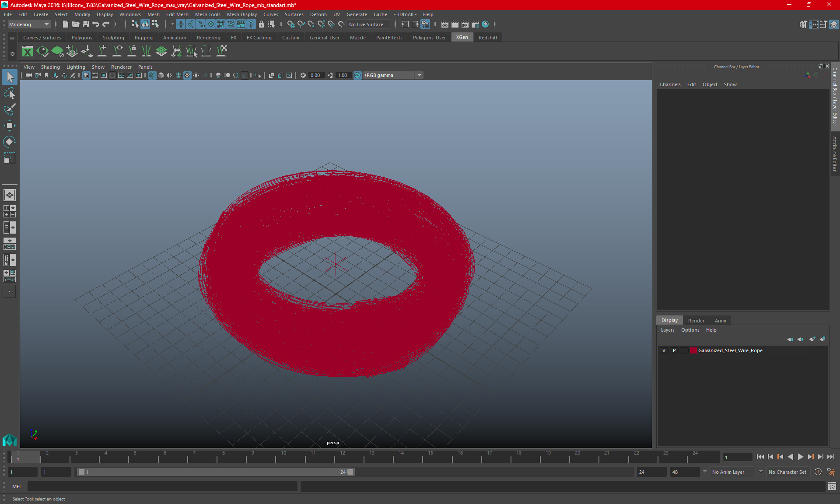Click the animation preferences icon

pos(831,472)
